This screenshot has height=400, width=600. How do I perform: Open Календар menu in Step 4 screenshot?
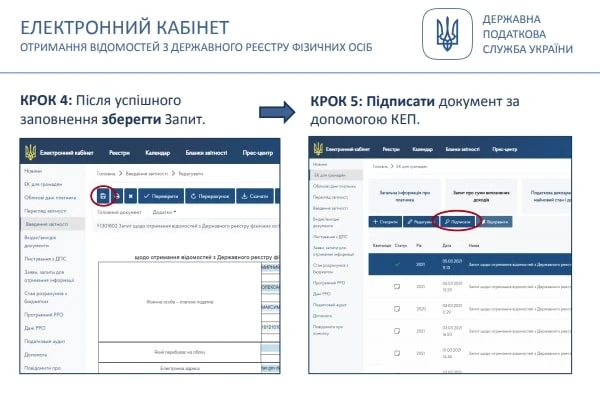tap(157, 153)
